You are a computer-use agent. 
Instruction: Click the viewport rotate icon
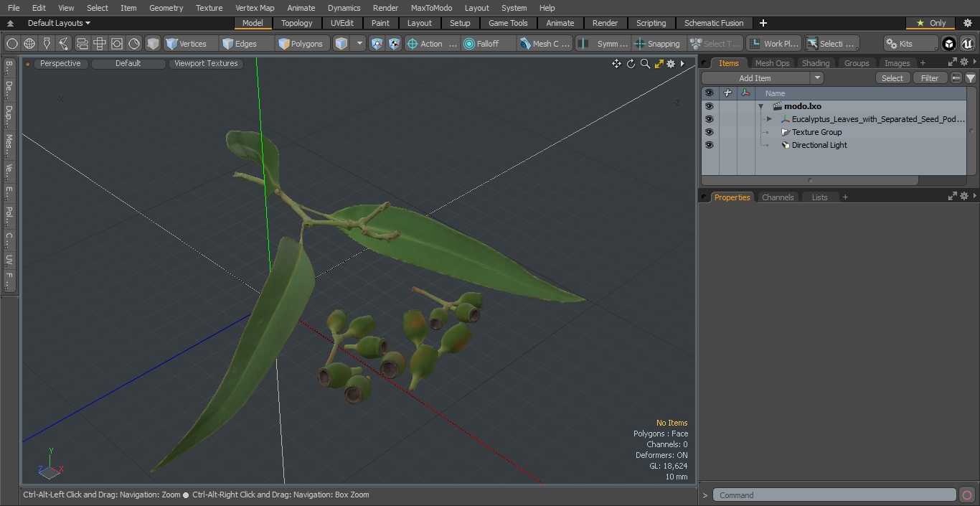pyautogui.click(x=631, y=64)
